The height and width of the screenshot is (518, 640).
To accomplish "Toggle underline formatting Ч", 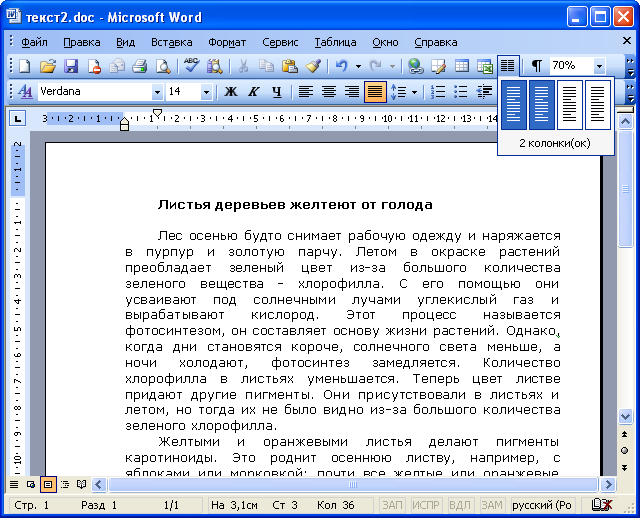I will (277, 91).
